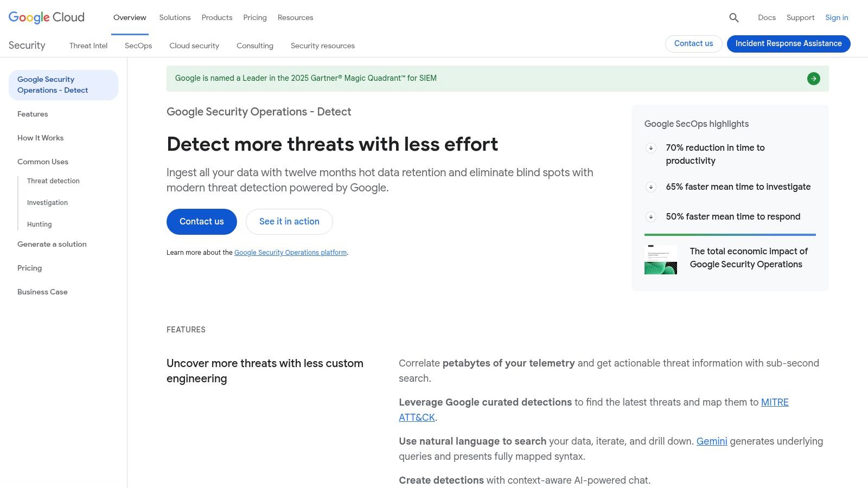Click the down-arrow icon beside 65% faster
868x488 pixels.
[651, 187]
